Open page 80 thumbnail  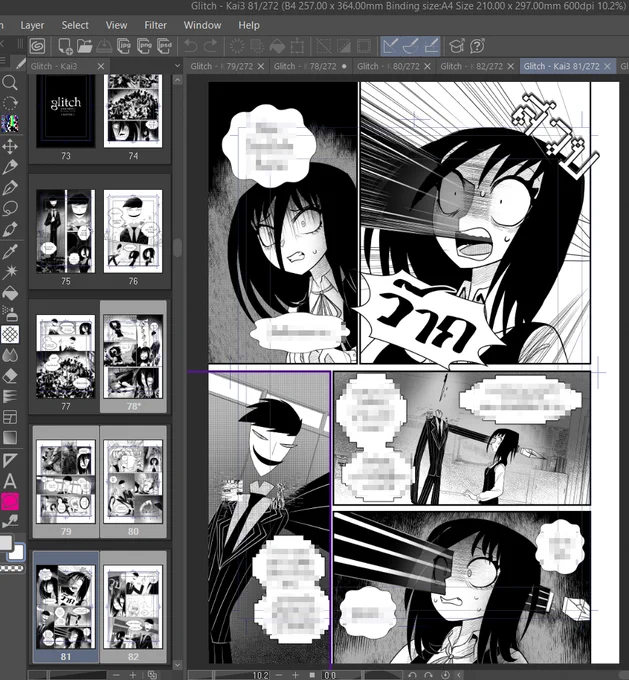133,482
